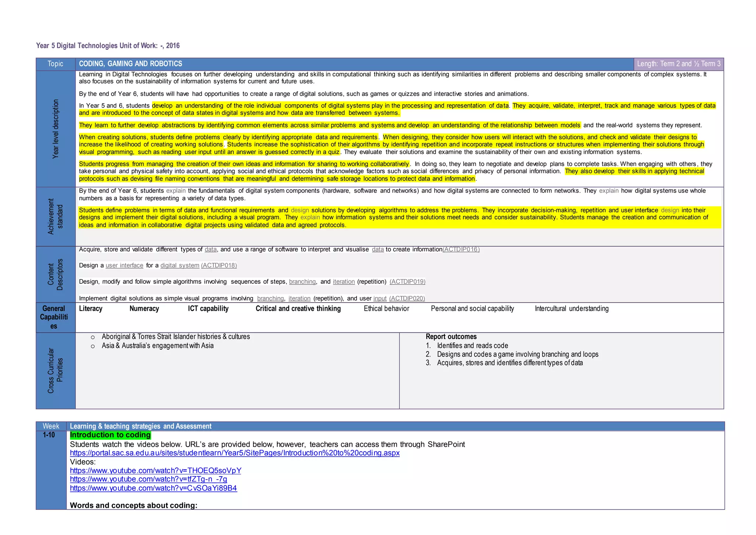Click the 'CODING, GAMING AND ROBOTICS' topic header
The width and height of the screenshot is (756, 535).
click(x=131, y=64)
